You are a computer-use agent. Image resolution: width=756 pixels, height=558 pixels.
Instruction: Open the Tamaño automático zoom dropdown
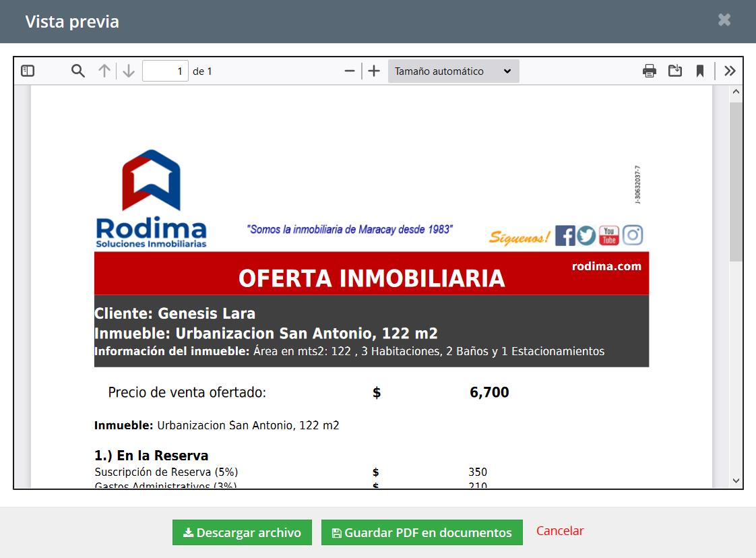[x=453, y=71]
